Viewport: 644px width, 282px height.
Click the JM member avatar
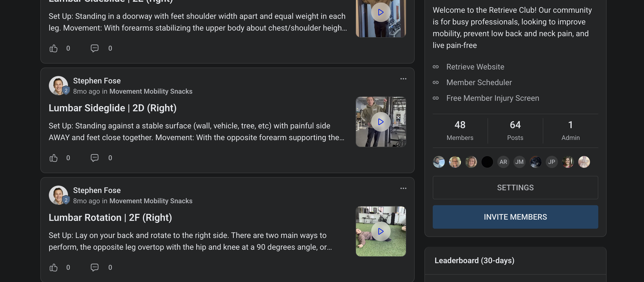[519, 162]
